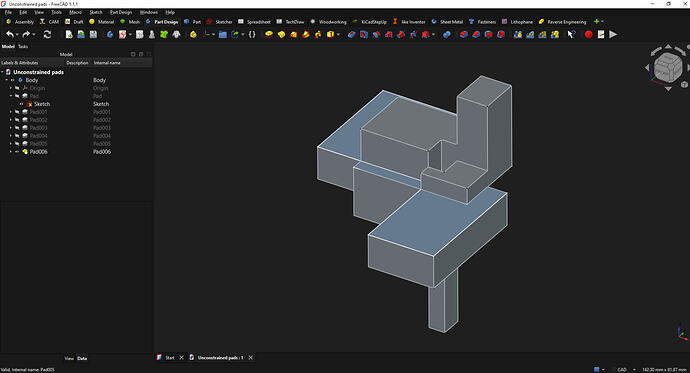
Task: Run macro with play triangle icon
Action: tap(613, 34)
